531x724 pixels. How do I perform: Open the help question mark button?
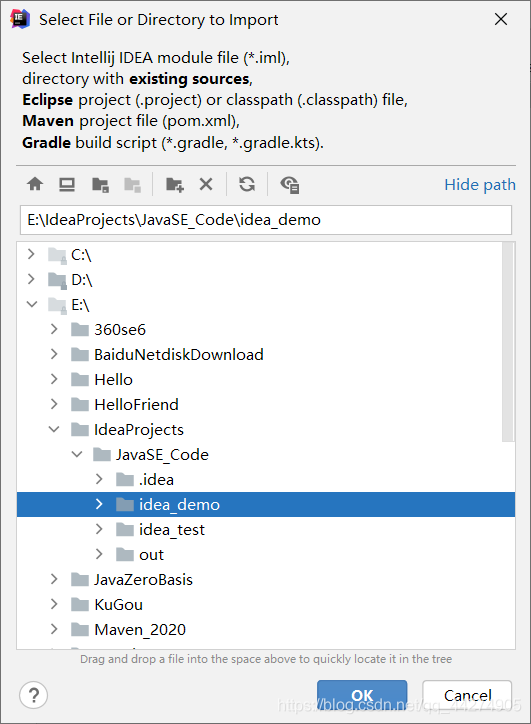34,695
